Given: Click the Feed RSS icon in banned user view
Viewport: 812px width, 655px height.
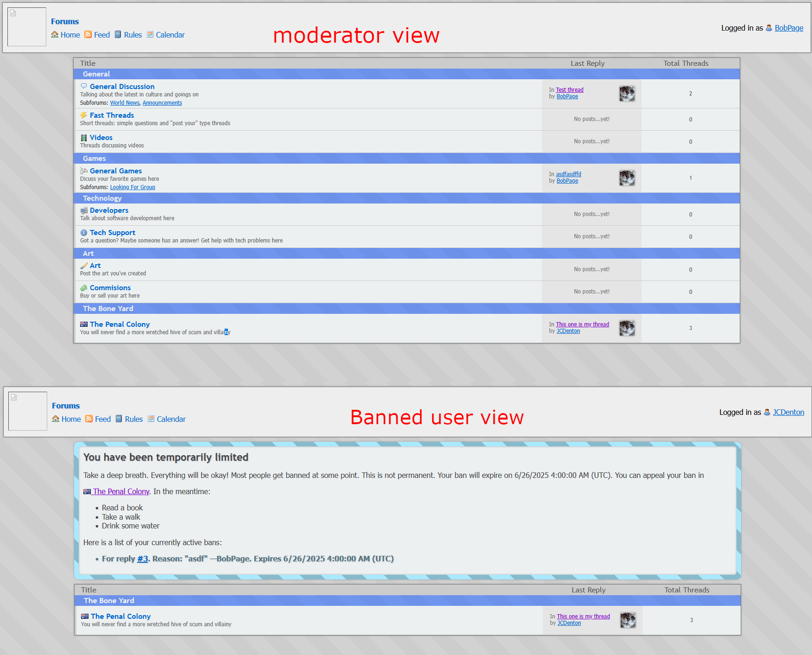Looking at the screenshot, I should [89, 419].
